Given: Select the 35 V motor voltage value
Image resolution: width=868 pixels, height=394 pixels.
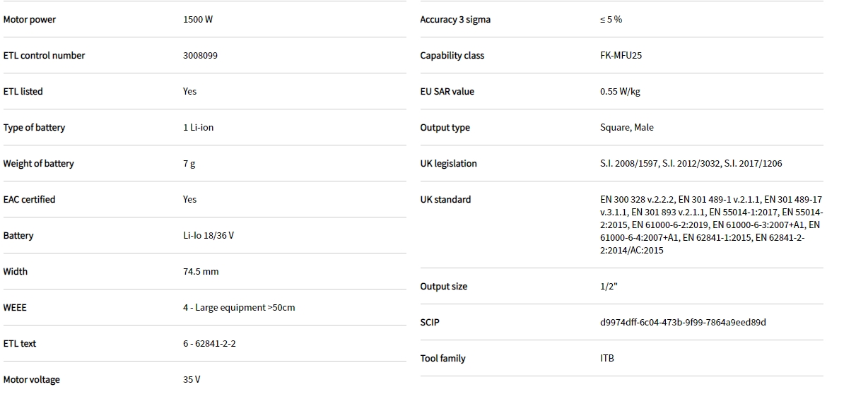Looking at the screenshot, I should pyautogui.click(x=192, y=380).
